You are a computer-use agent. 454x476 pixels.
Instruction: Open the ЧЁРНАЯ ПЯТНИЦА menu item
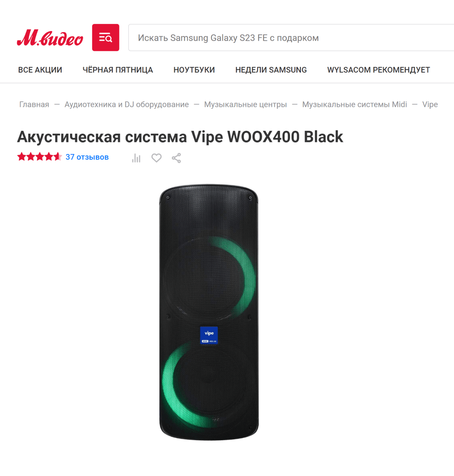pyautogui.click(x=118, y=70)
